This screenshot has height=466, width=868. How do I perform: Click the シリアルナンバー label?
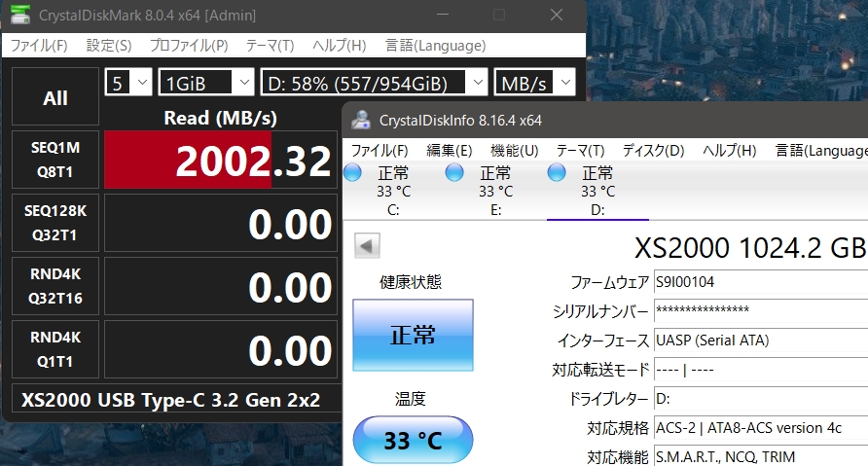[x=600, y=311]
